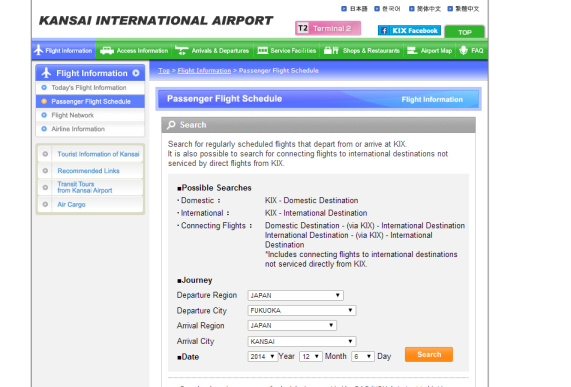Open the Terminal 2 pink button

[328, 28]
